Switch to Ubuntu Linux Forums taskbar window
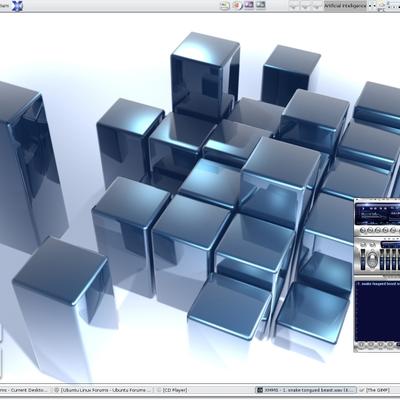 103,390
